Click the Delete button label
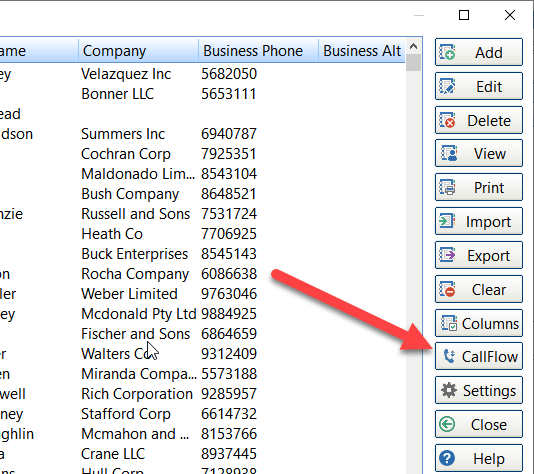 [489, 121]
